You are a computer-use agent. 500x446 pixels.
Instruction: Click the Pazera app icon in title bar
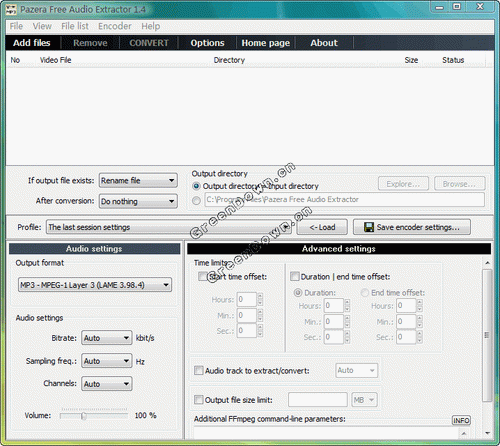(11, 9)
